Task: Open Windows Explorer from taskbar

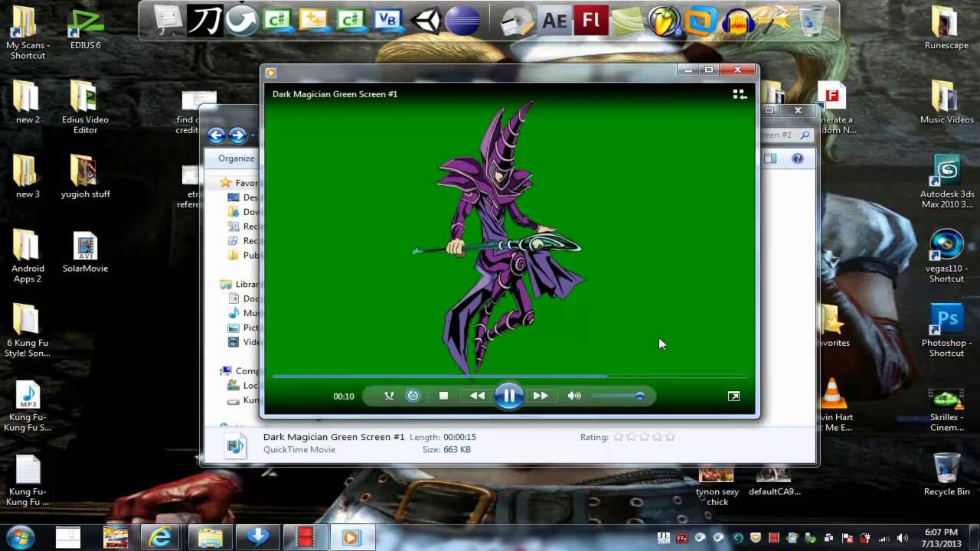Action: (x=210, y=537)
